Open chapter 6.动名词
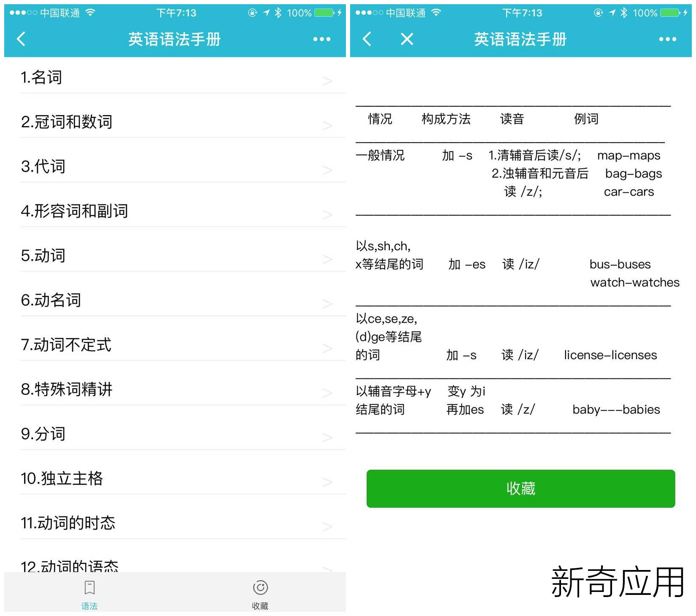The height and width of the screenshot is (616, 696). pyautogui.click(x=175, y=300)
